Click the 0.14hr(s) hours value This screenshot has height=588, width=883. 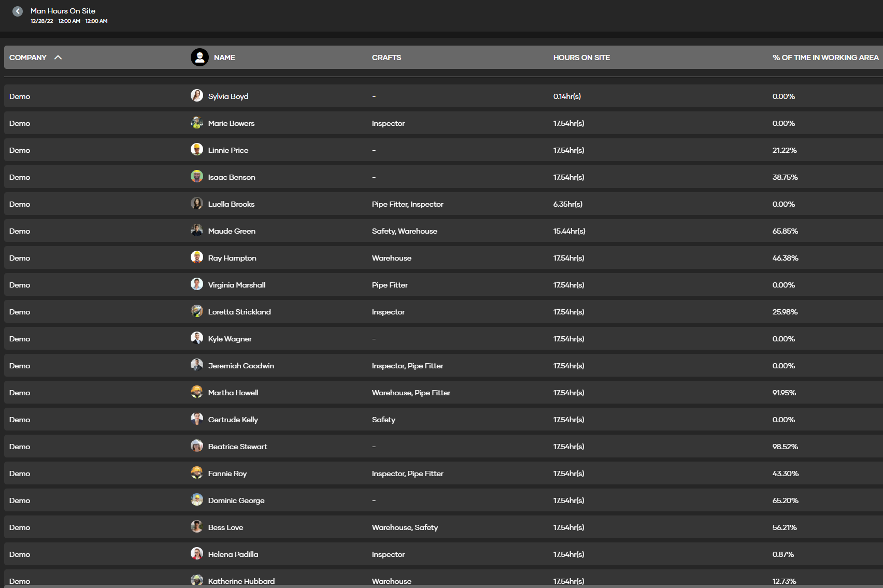click(567, 96)
